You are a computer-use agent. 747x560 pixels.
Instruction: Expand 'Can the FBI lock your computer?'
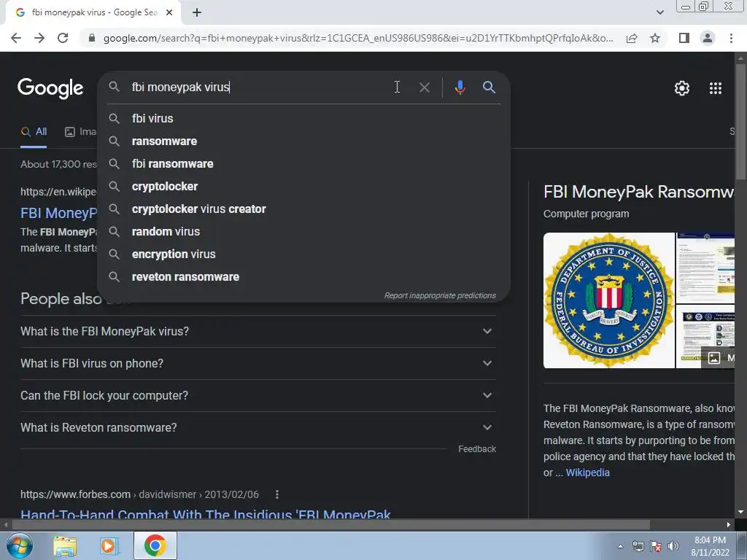pos(258,396)
